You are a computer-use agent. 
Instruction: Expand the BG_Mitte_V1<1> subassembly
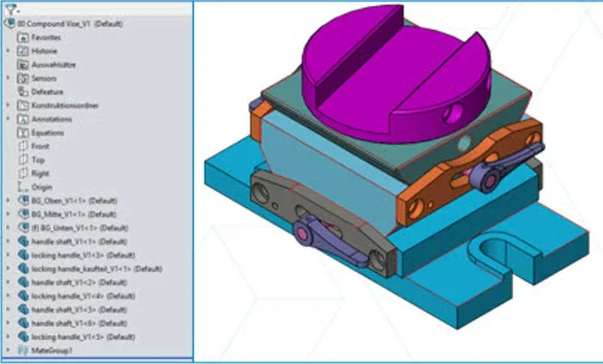8,214
